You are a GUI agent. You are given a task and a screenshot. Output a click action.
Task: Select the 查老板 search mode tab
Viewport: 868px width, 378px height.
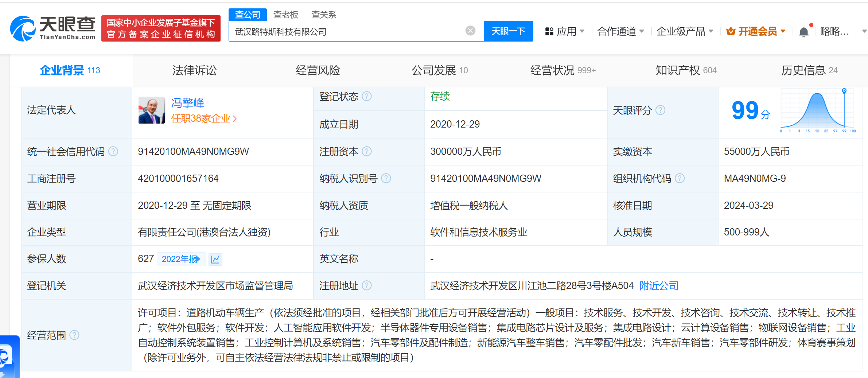coord(286,15)
